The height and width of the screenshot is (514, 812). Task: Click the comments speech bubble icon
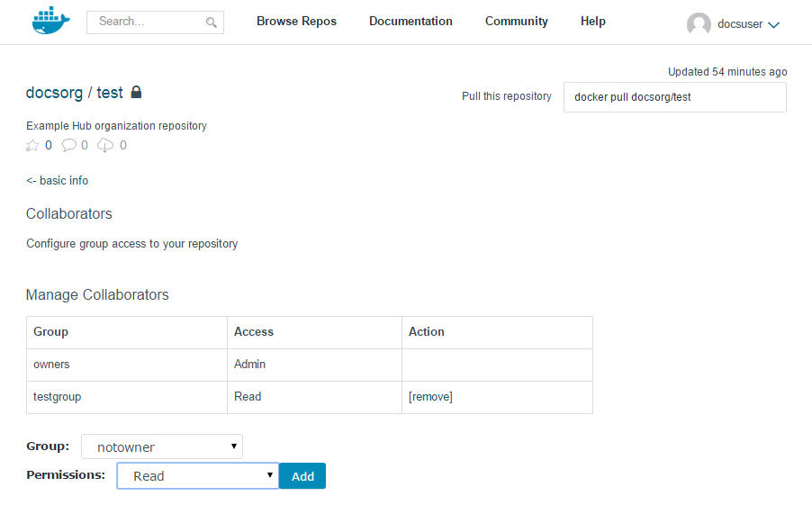69,145
